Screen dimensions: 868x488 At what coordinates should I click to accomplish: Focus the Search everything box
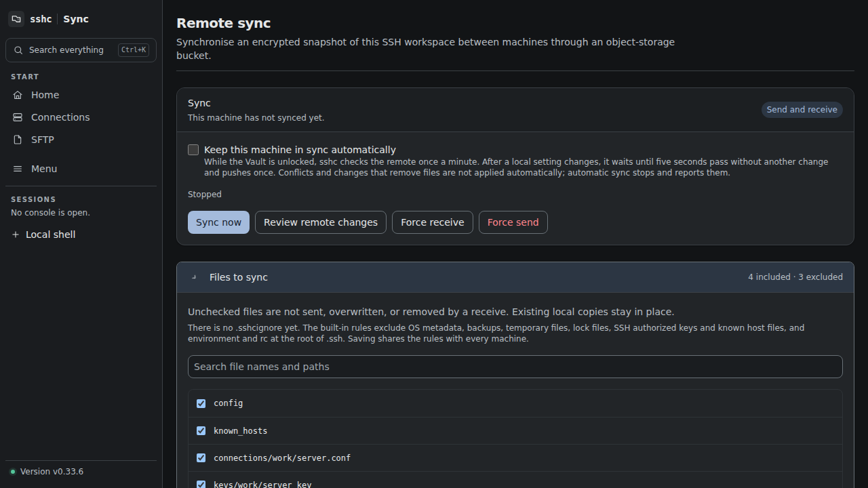tap(81, 50)
